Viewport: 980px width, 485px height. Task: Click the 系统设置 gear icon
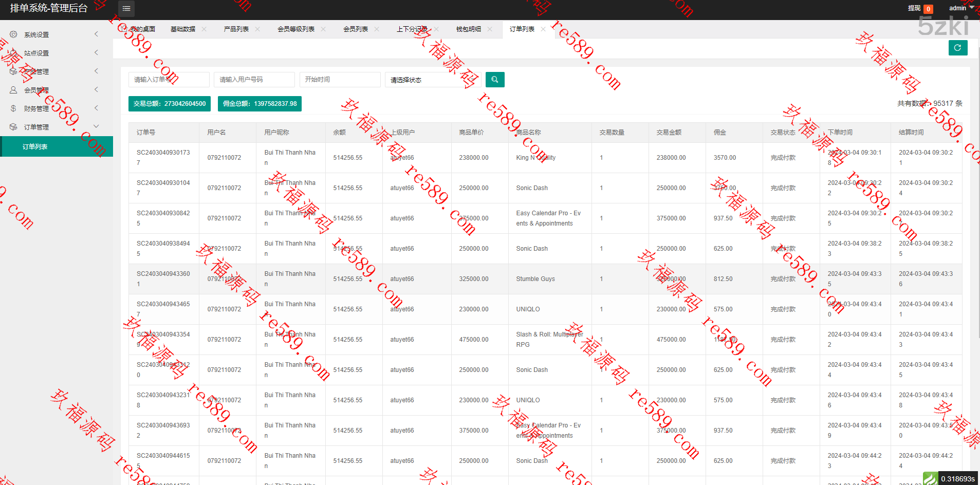click(x=13, y=34)
